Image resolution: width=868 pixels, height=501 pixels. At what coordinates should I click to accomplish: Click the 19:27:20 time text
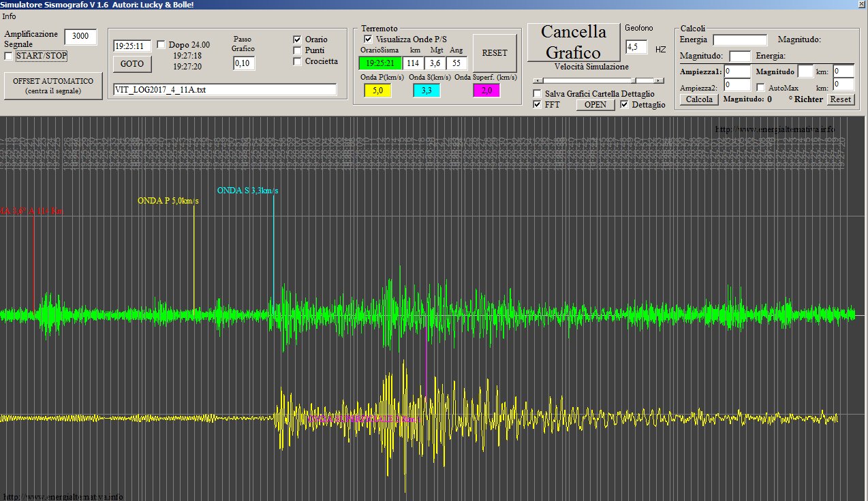(x=187, y=67)
